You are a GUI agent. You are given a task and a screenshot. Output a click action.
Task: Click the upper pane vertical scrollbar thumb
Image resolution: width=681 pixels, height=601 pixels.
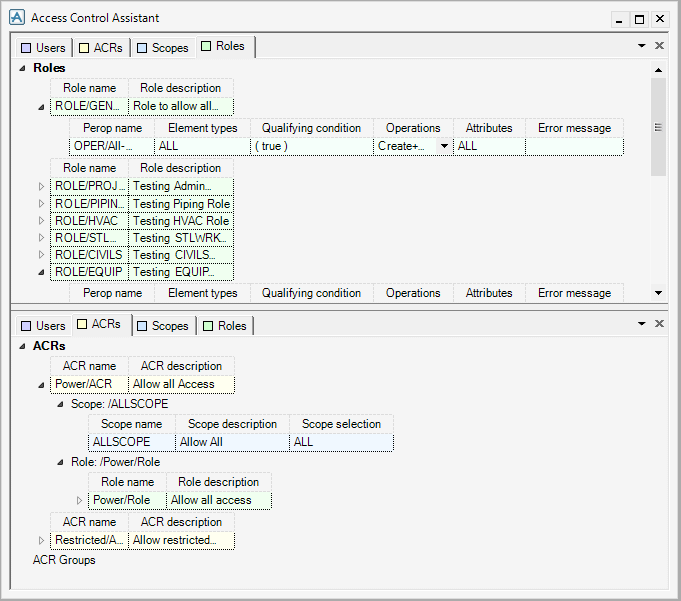[x=658, y=127]
